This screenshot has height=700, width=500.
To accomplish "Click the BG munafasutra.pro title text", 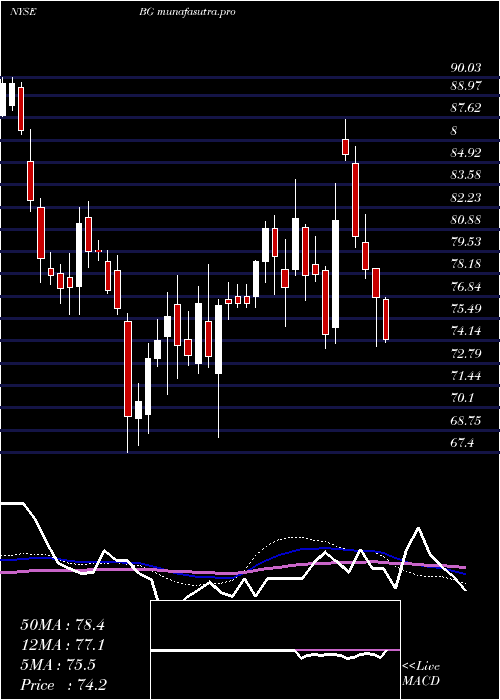I will click(x=187, y=12).
